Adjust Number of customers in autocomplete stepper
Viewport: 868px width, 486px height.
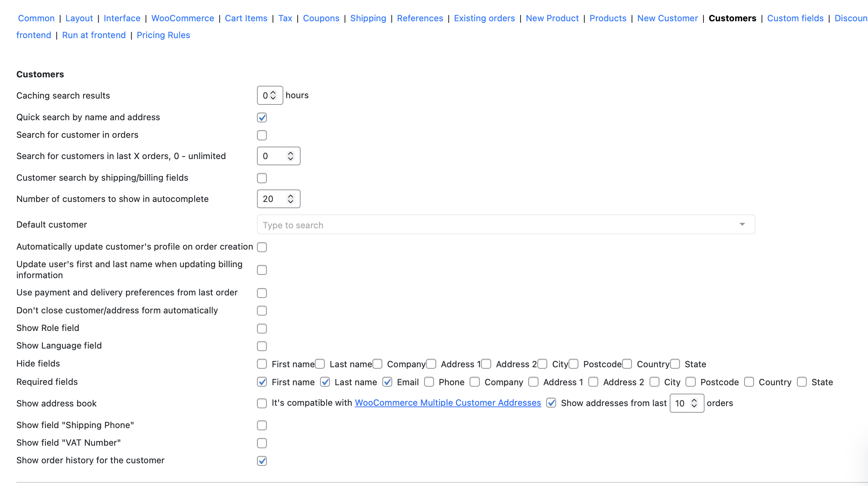pyautogui.click(x=291, y=199)
